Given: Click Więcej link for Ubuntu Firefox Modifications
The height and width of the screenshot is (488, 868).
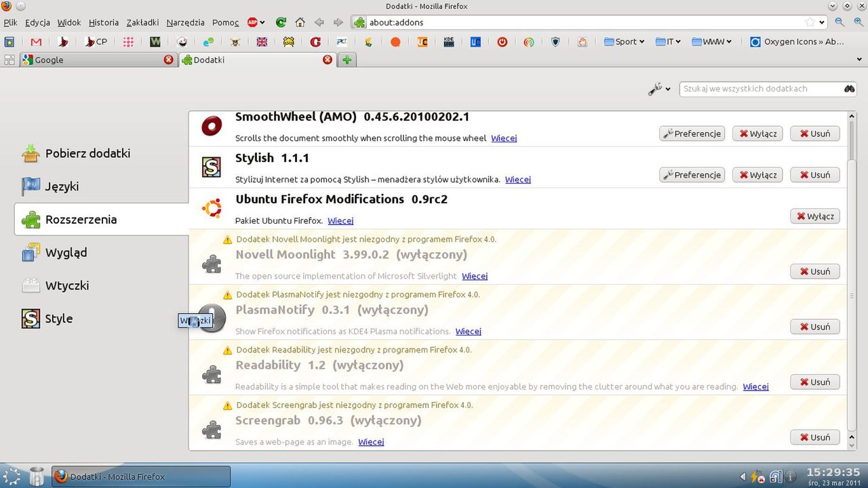Looking at the screenshot, I should (x=340, y=220).
